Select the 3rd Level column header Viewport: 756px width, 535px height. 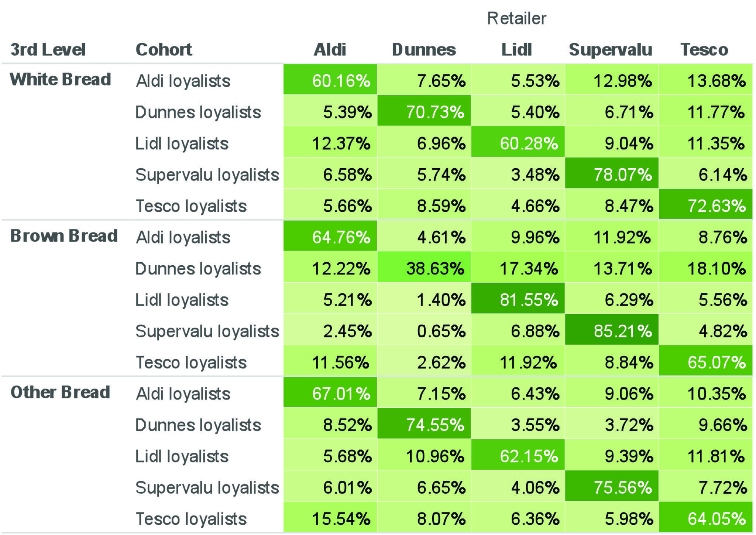[48, 50]
